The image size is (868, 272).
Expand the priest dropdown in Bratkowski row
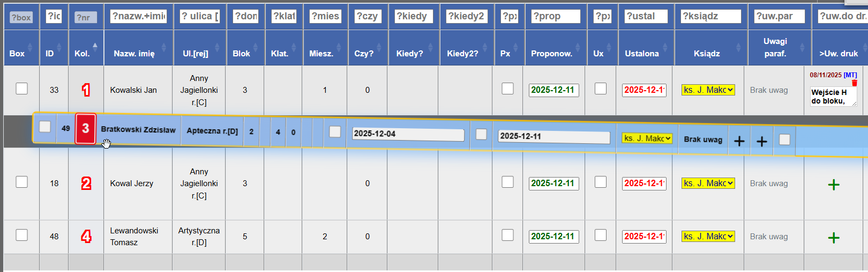coord(647,138)
